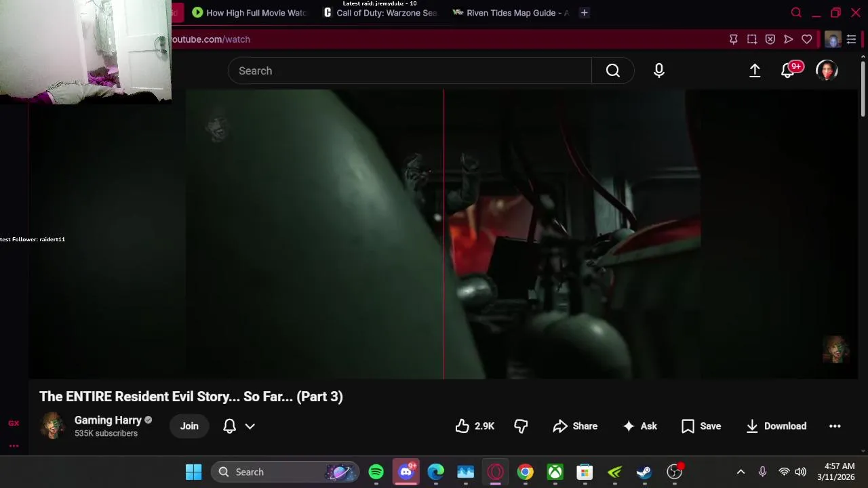Viewport: 868px width, 488px height.
Task: Open the Xbox app from the taskbar
Action: pyautogui.click(x=555, y=472)
